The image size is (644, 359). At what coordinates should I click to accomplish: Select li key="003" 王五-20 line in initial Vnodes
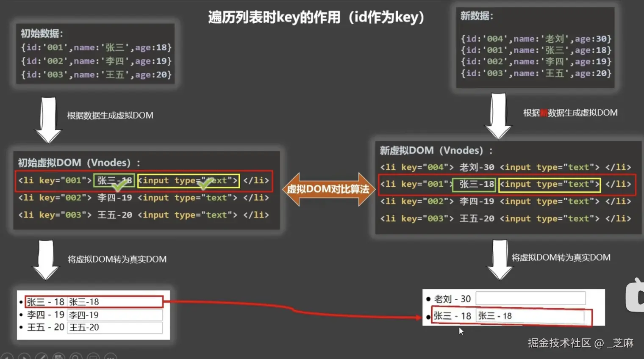click(144, 215)
